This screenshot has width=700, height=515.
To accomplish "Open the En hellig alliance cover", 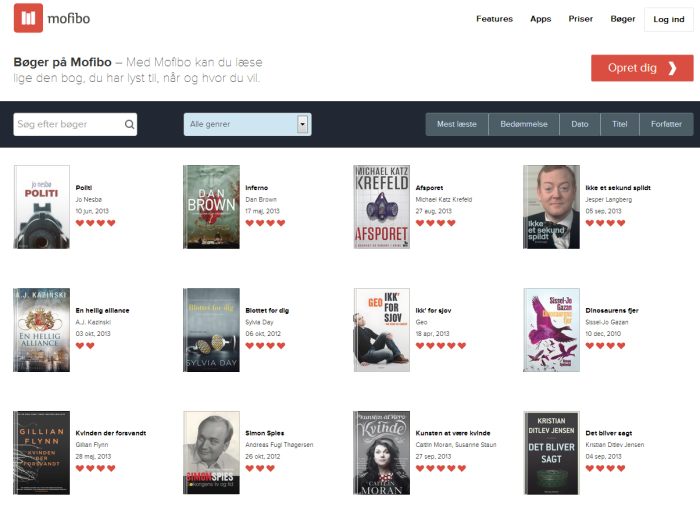I will pyautogui.click(x=42, y=330).
